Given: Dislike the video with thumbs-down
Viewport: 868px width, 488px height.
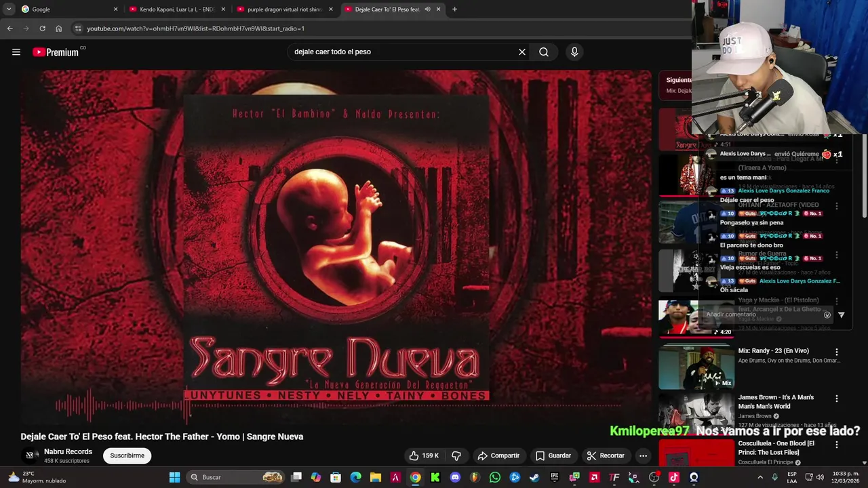Looking at the screenshot, I should 456,455.
